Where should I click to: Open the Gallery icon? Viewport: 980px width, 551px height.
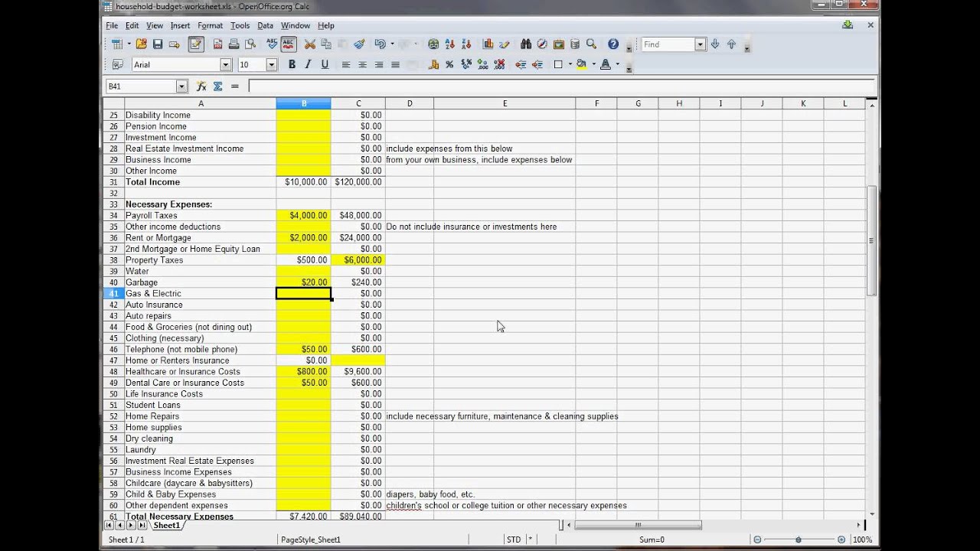click(559, 44)
